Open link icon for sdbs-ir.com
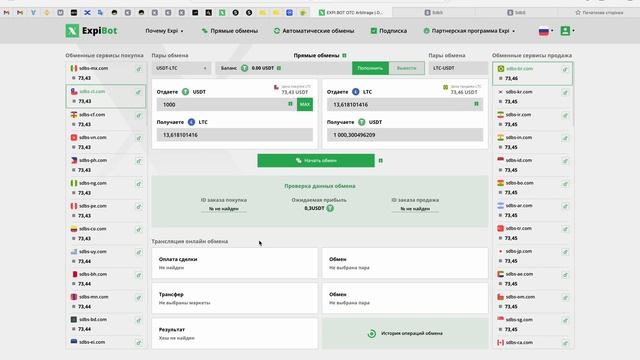The width and height of the screenshot is (640, 360). (565, 116)
